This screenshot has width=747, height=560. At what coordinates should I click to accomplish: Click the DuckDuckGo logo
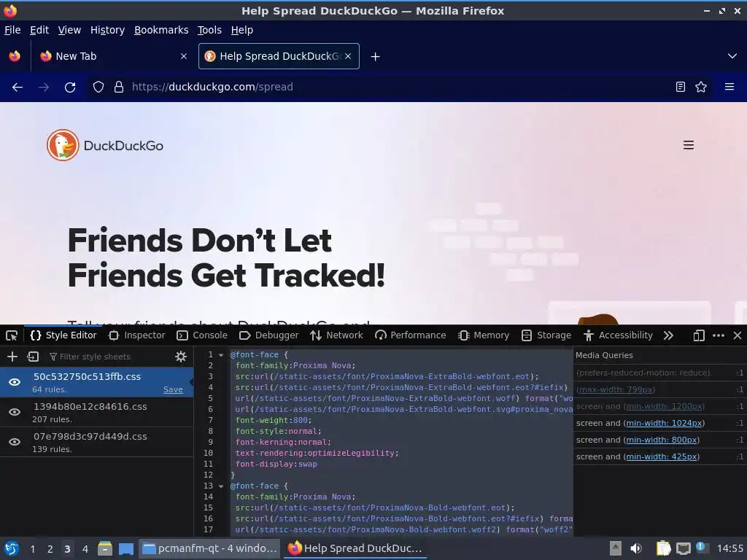[x=105, y=145]
